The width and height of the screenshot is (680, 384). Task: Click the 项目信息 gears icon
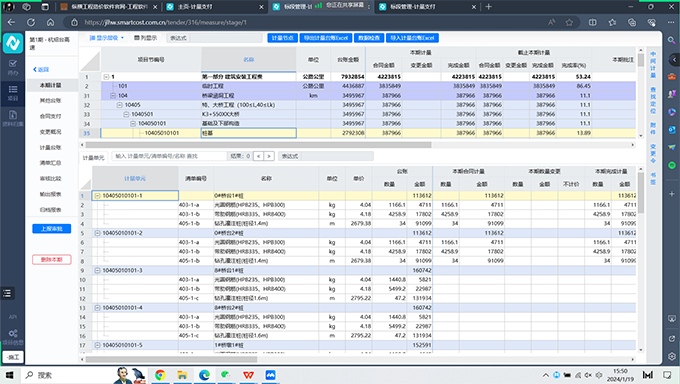[x=13, y=337]
